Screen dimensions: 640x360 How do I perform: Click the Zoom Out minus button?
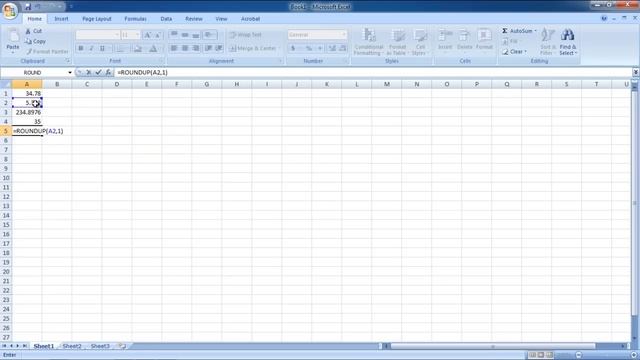[x=578, y=355]
